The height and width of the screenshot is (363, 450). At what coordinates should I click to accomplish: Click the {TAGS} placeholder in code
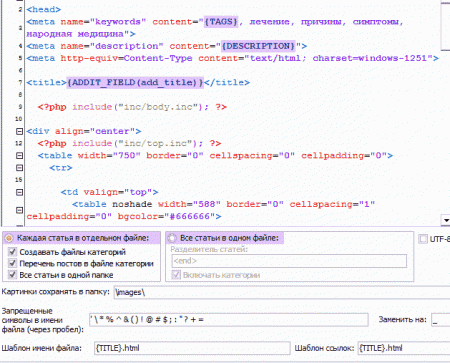click(x=221, y=22)
